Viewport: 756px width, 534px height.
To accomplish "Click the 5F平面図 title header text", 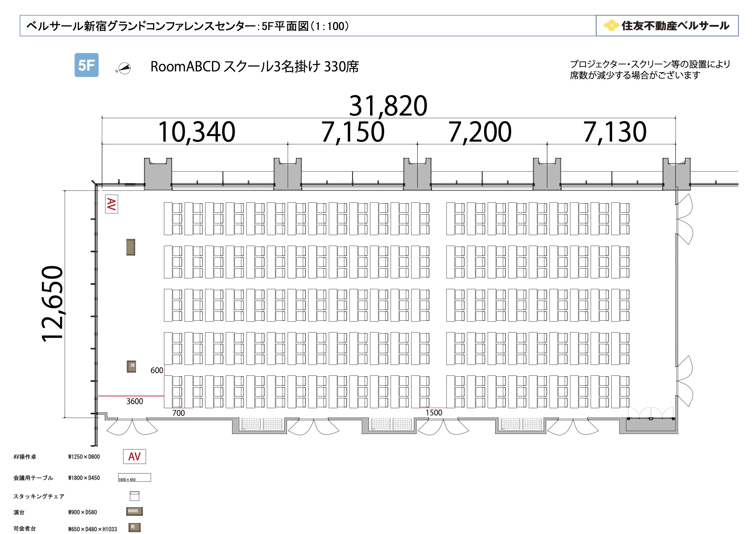I will click(x=187, y=26).
